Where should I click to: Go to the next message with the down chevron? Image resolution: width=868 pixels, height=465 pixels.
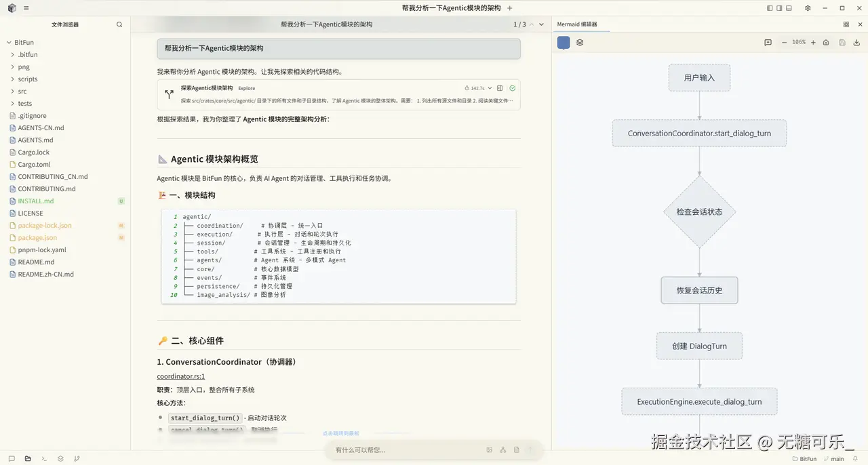[541, 24]
